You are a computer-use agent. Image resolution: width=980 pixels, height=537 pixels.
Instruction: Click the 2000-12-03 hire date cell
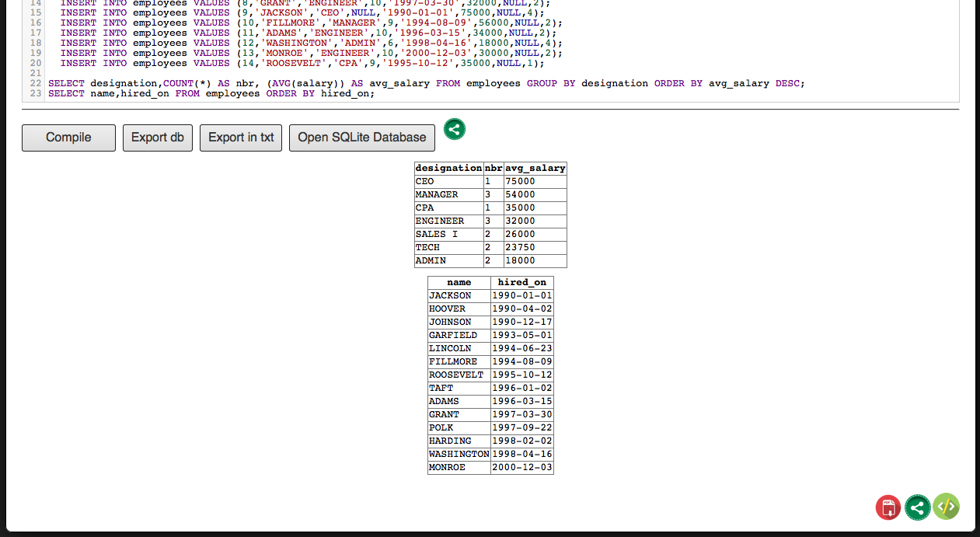pos(521,467)
